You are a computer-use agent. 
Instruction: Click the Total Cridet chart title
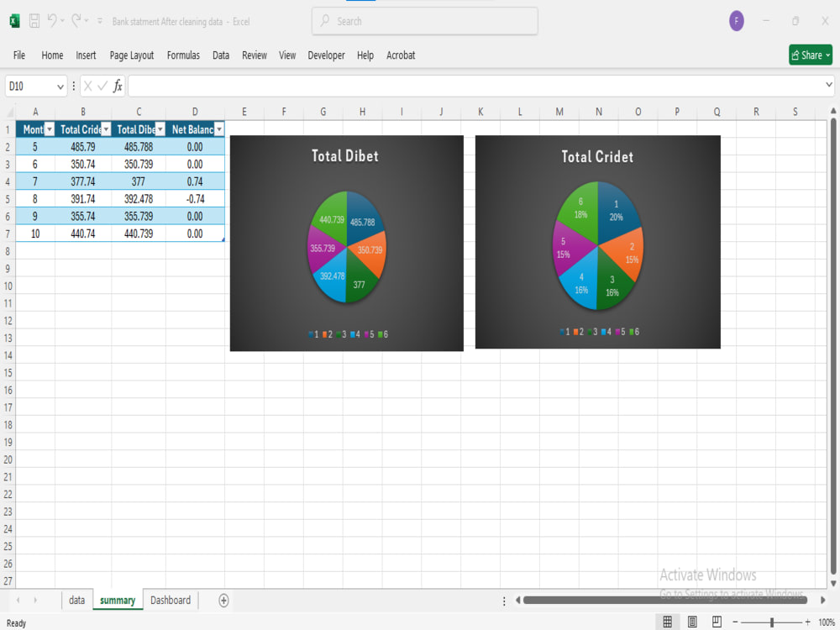coord(597,156)
